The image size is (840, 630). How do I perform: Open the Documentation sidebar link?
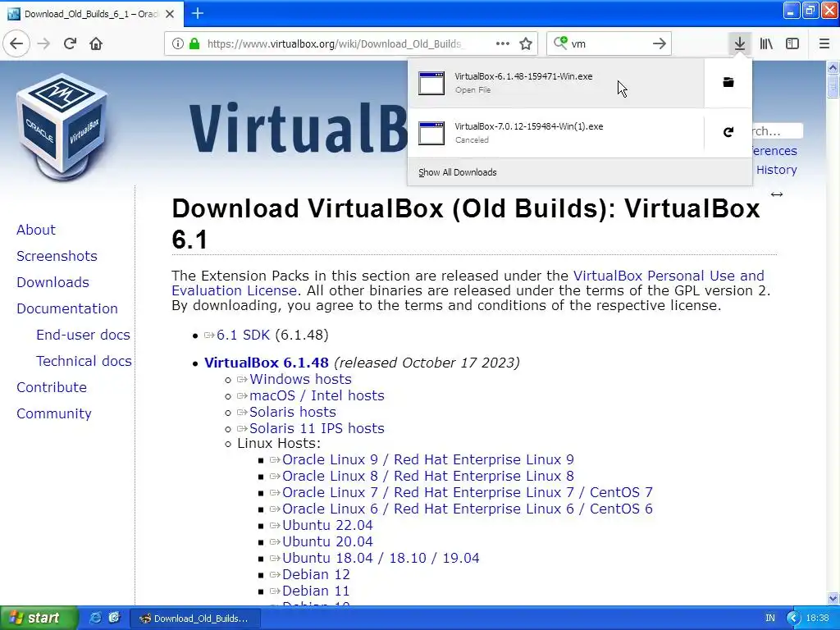click(67, 308)
